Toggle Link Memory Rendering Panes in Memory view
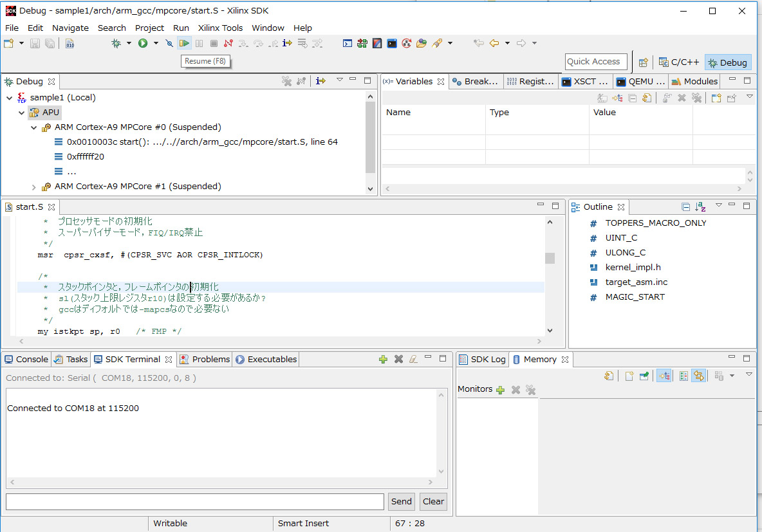This screenshot has height=532, width=762. click(698, 376)
